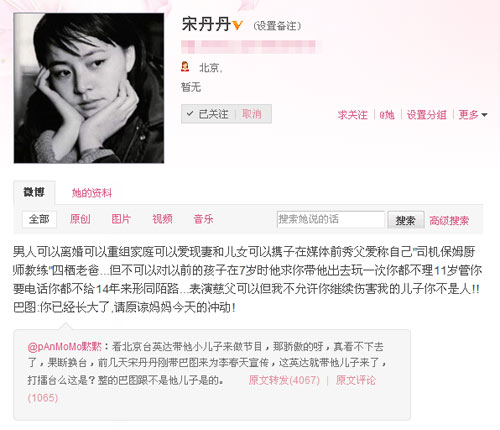Open the 她的资料 tab
The height and width of the screenshot is (430, 500).
92,193
